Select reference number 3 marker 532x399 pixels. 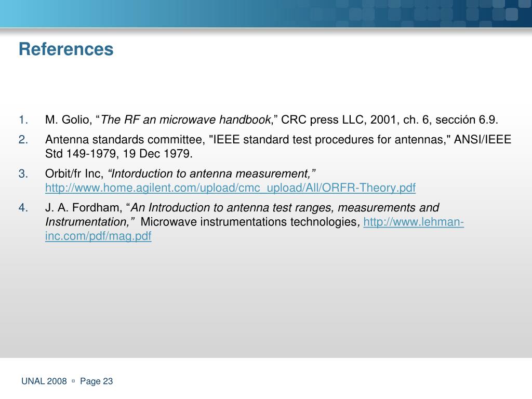[23, 174]
